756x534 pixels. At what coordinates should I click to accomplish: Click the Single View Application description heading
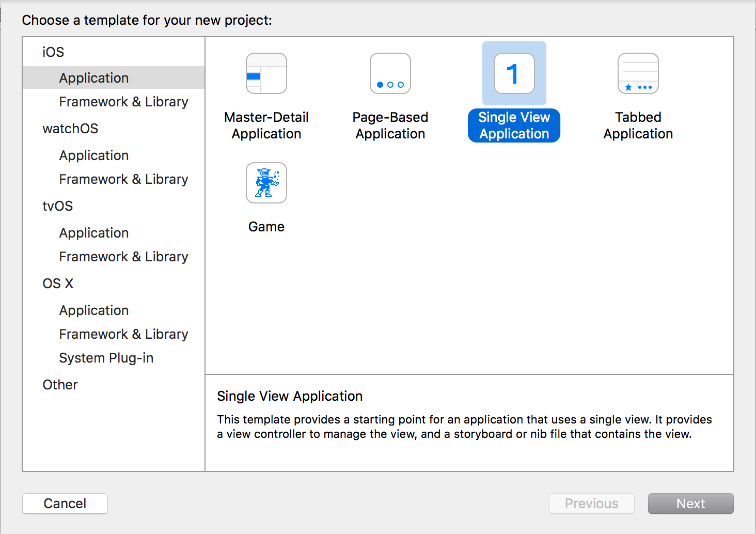coord(290,396)
